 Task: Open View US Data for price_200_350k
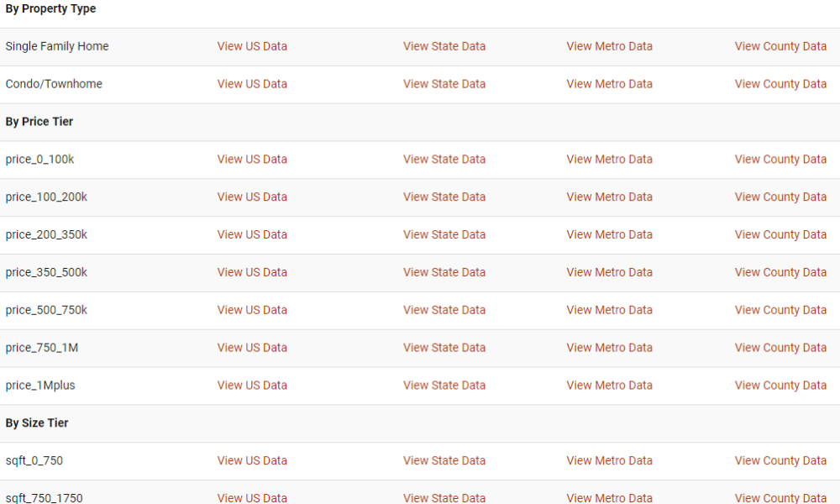coord(252,234)
